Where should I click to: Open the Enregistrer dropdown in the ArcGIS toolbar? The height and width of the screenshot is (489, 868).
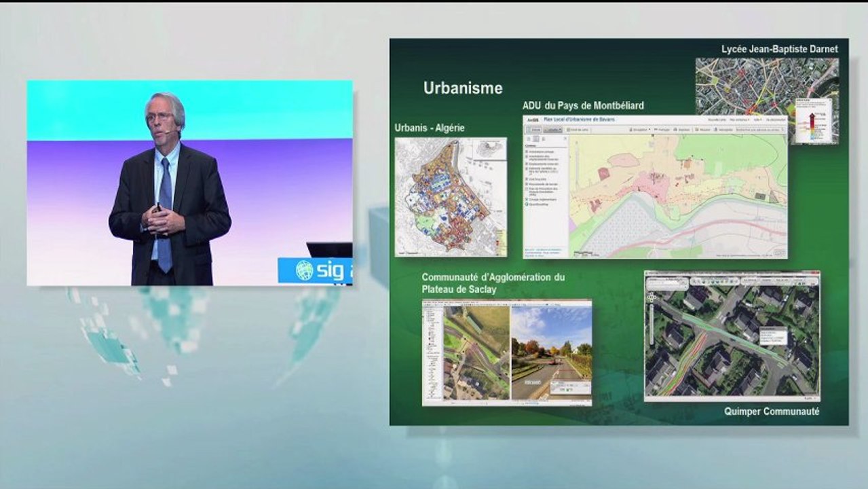coord(640,130)
